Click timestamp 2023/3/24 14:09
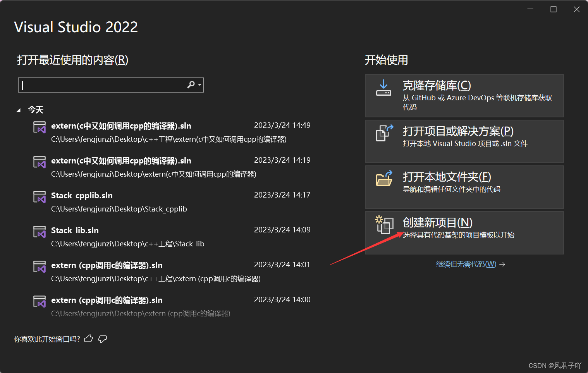Viewport: 588px width, 373px height. pos(282,230)
